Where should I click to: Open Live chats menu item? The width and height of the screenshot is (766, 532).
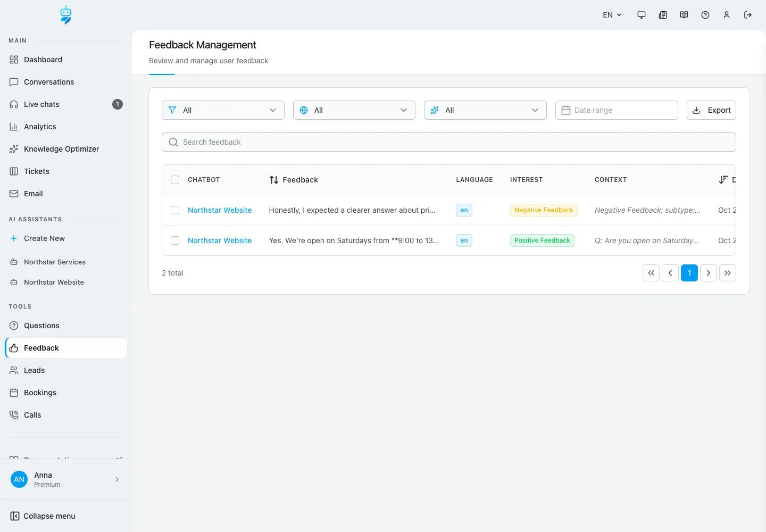(x=66, y=104)
